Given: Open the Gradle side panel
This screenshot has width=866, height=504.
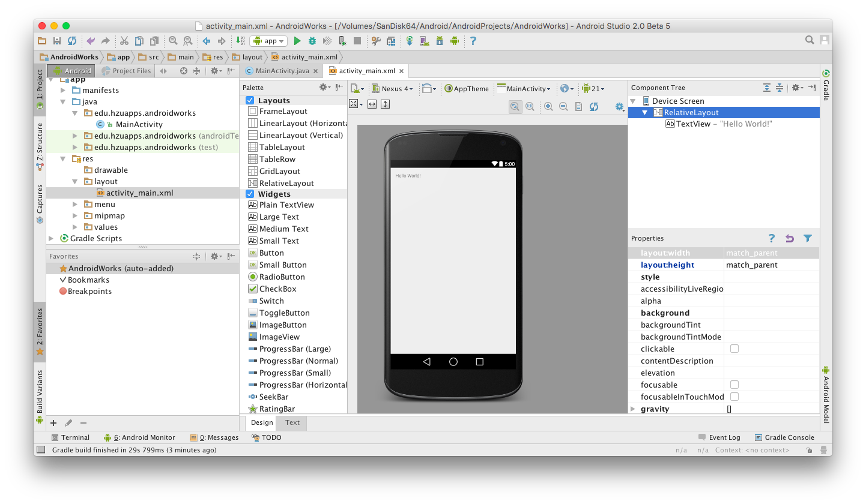Looking at the screenshot, I should tap(826, 86).
